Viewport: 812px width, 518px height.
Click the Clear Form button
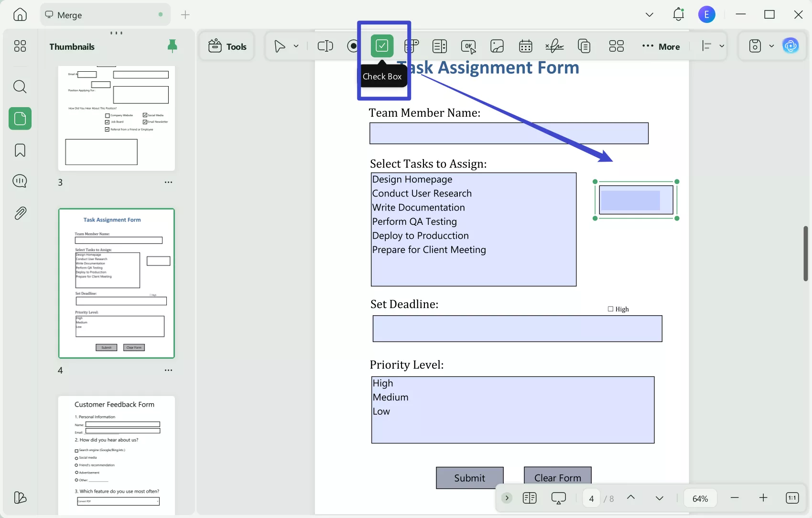(557, 477)
